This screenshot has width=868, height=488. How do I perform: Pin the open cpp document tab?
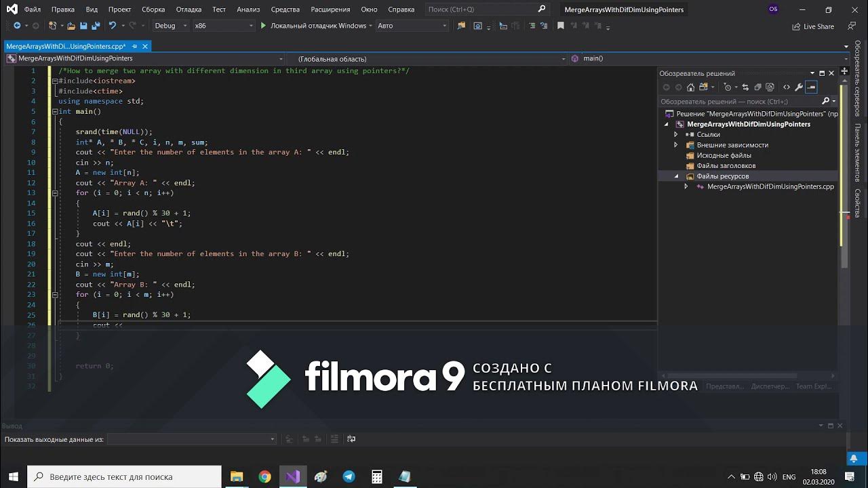(x=136, y=47)
